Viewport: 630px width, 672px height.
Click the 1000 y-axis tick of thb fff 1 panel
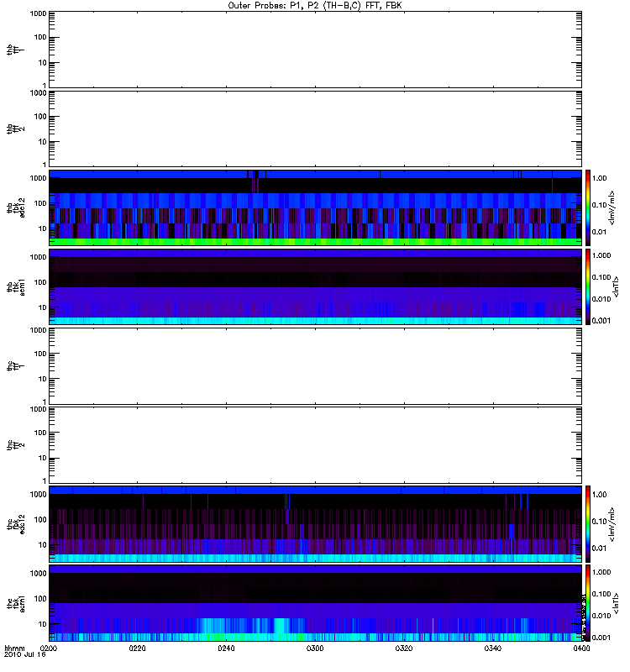38,13
